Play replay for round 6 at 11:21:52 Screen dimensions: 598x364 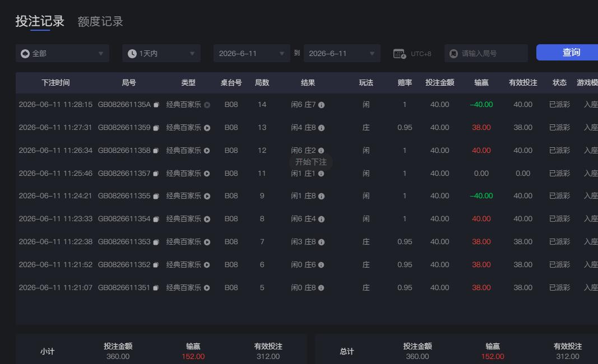pos(207,265)
